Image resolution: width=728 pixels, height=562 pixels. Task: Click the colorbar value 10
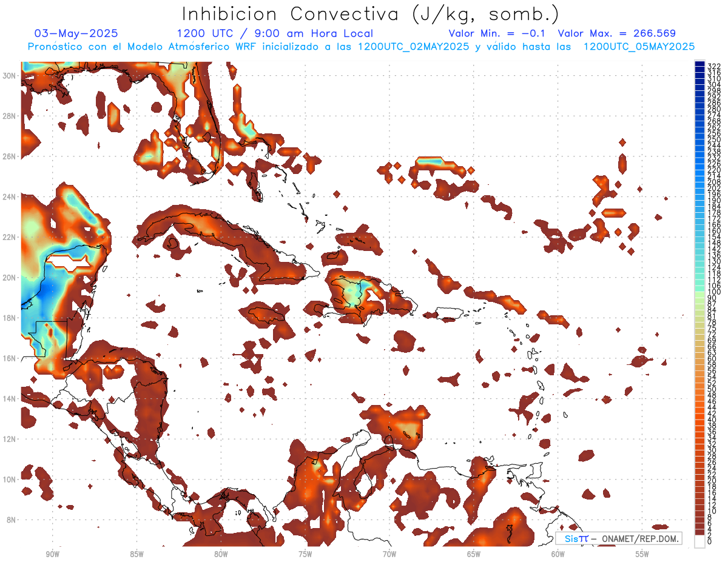712,511
